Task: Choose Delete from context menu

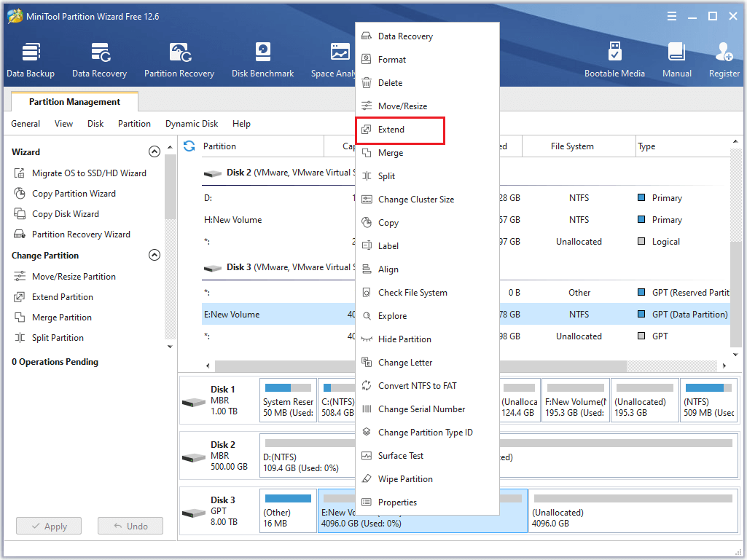Action: (x=427, y=83)
